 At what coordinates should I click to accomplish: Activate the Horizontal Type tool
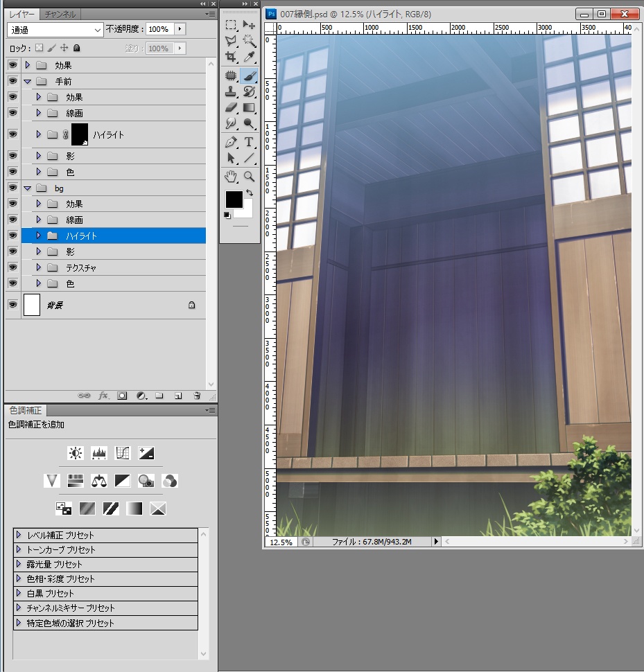click(249, 143)
